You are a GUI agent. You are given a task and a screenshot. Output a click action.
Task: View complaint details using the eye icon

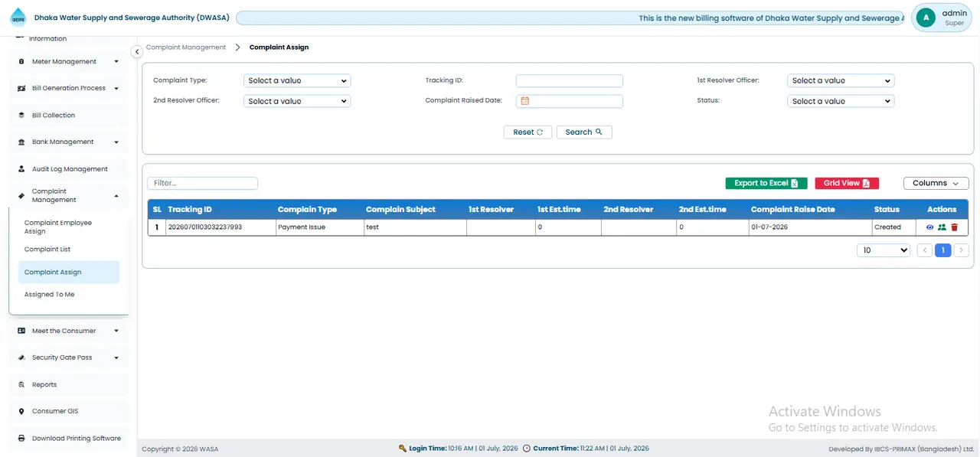929,227
